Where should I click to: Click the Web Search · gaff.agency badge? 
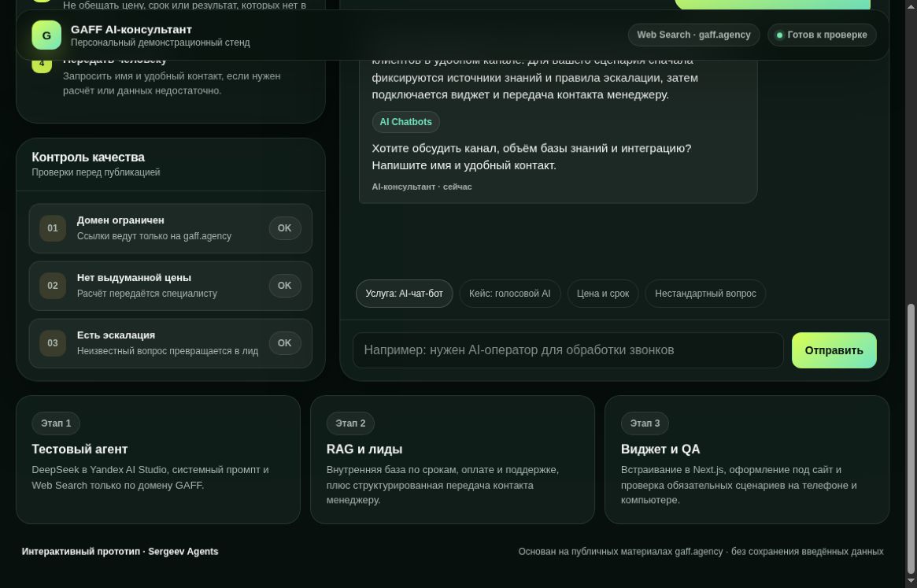pos(693,35)
